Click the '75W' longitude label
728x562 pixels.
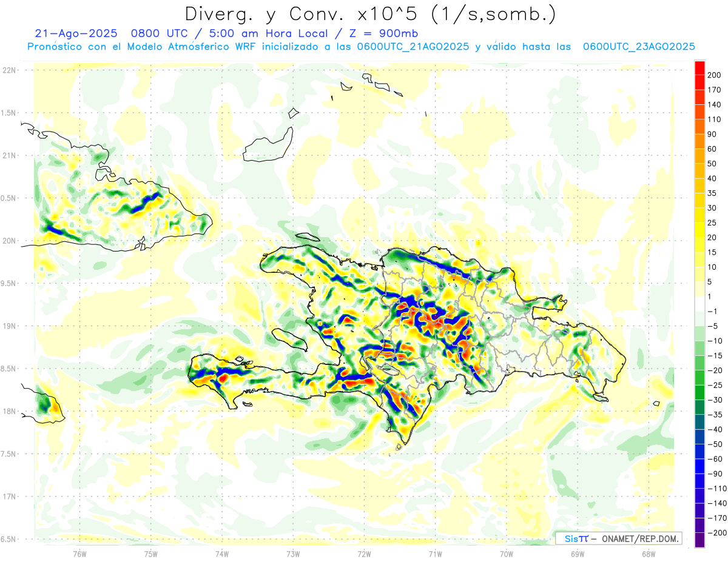point(150,554)
